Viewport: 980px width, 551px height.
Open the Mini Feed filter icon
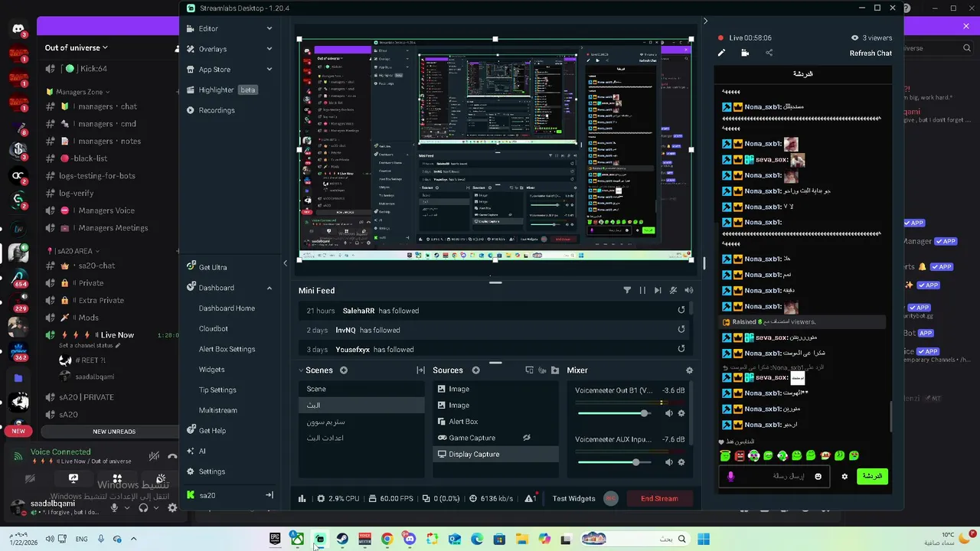pyautogui.click(x=627, y=291)
